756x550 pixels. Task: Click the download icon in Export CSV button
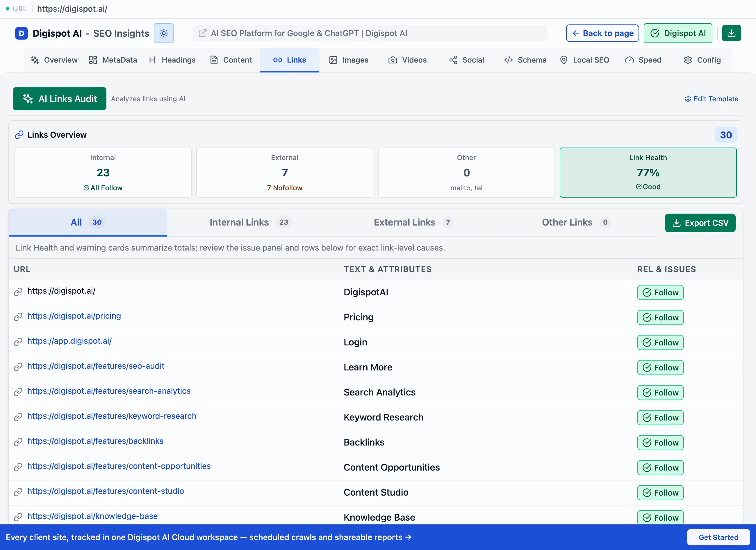pyautogui.click(x=676, y=223)
